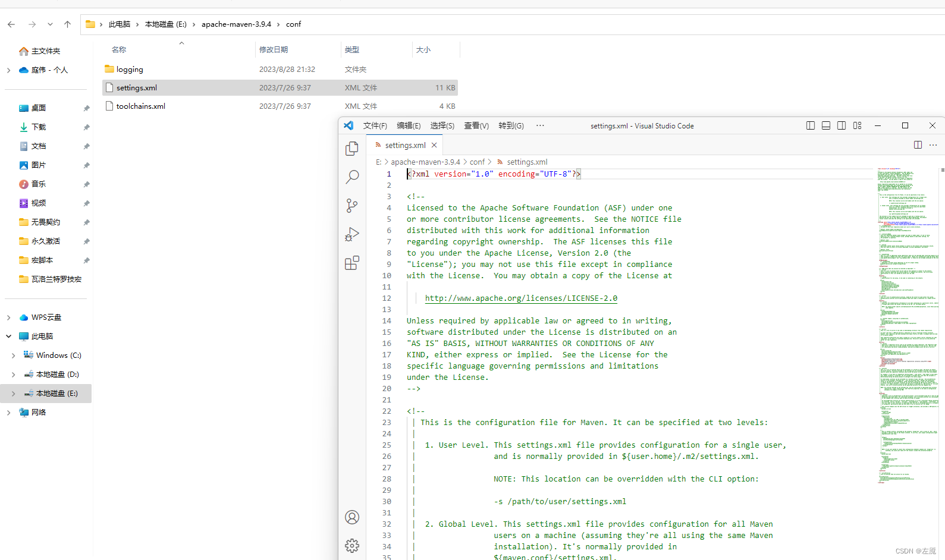Open the 文件(F) menu in VS Code
This screenshot has width=945, height=560.
[x=375, y=125]
